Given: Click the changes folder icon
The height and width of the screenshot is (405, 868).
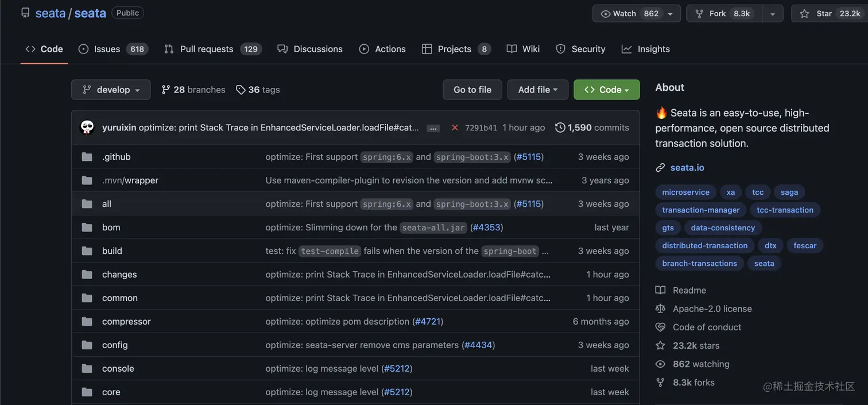Looking at the screenshot, I should click(87, 275).
